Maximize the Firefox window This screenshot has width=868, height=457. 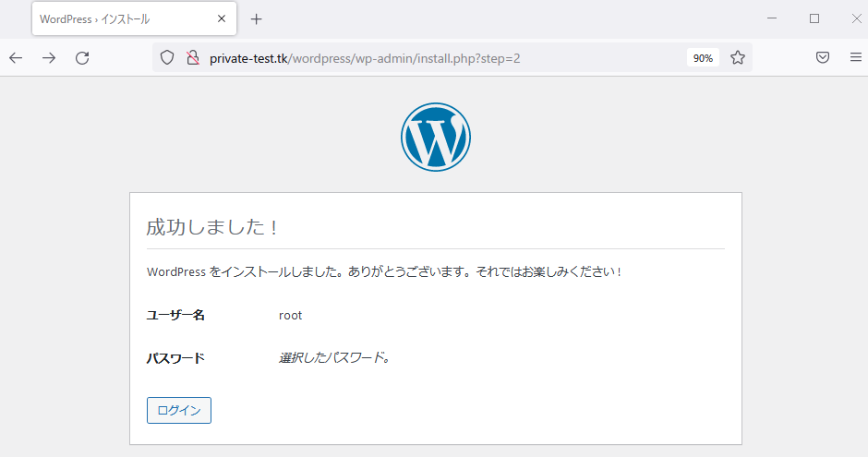pyautogui.click(x=814, y=18)
